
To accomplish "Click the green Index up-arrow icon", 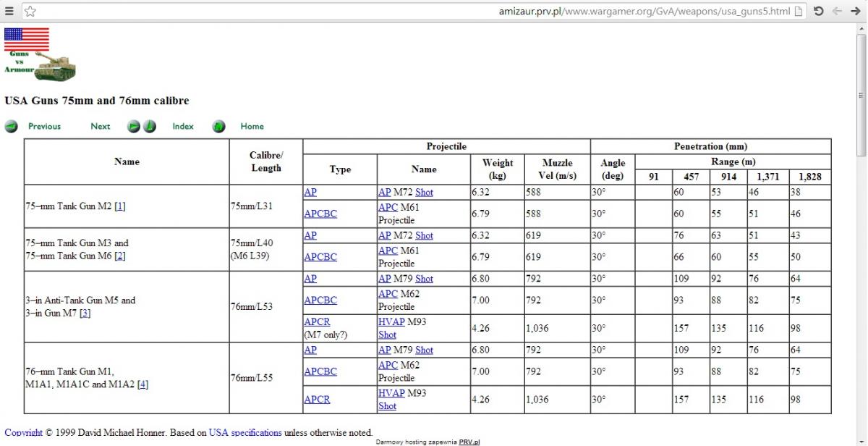I will (x=149, y=127).
